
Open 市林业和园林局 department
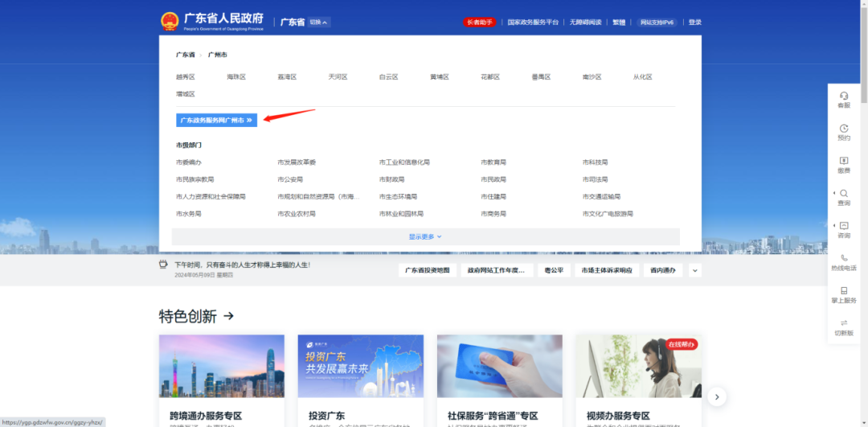coord(401,214)
